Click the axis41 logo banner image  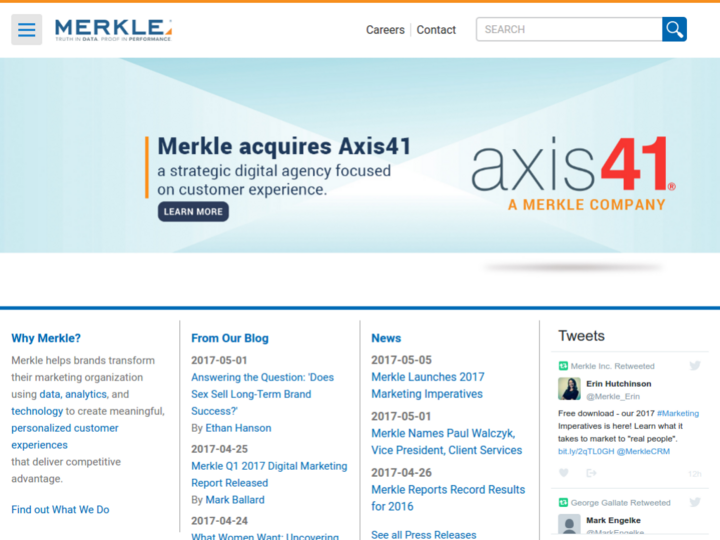[574, 173]
